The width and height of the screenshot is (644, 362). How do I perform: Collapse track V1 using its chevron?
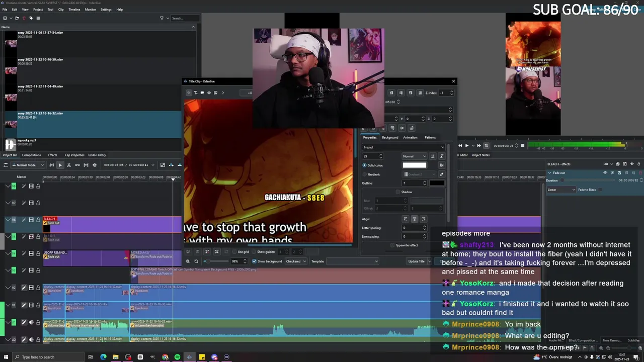[8, 305]
